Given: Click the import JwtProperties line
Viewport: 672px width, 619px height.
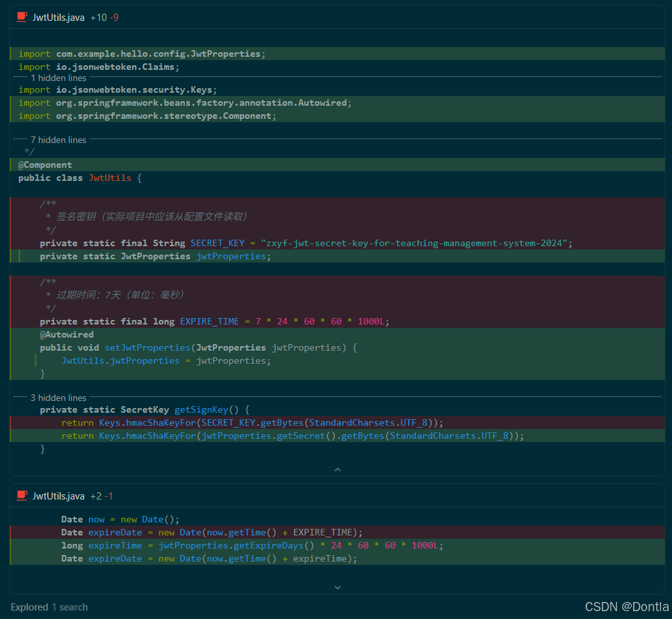Looking at the screenshot, I should pos(337,54).
